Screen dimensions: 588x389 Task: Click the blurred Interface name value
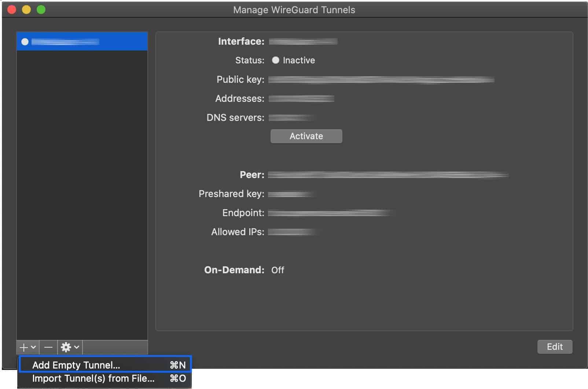[x=303, y=41]
